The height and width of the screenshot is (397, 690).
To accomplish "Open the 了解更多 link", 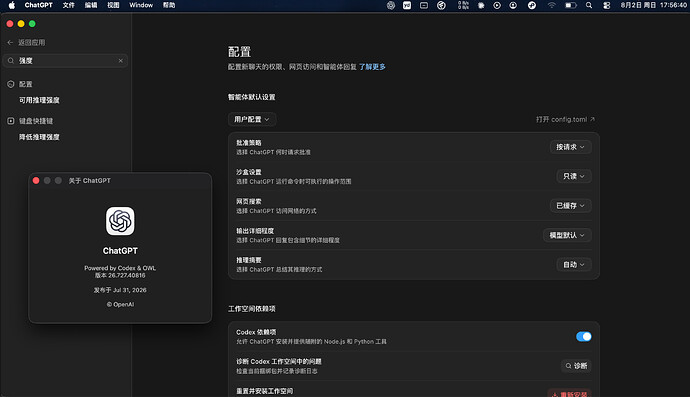I will click(x=372, y=67).
